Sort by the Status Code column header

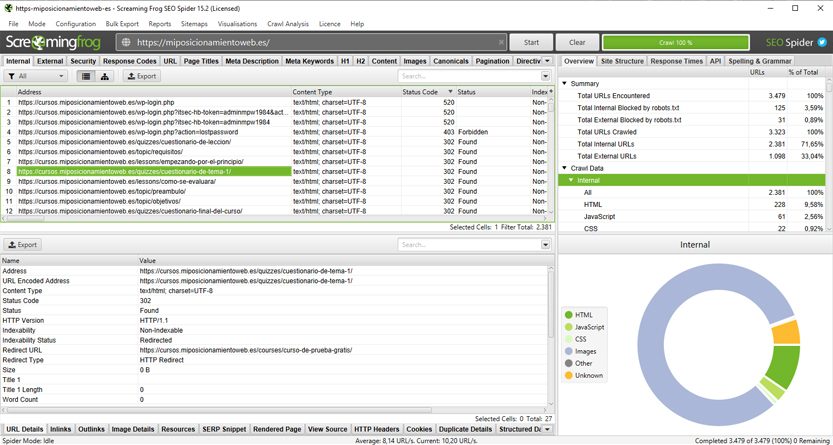428,92
